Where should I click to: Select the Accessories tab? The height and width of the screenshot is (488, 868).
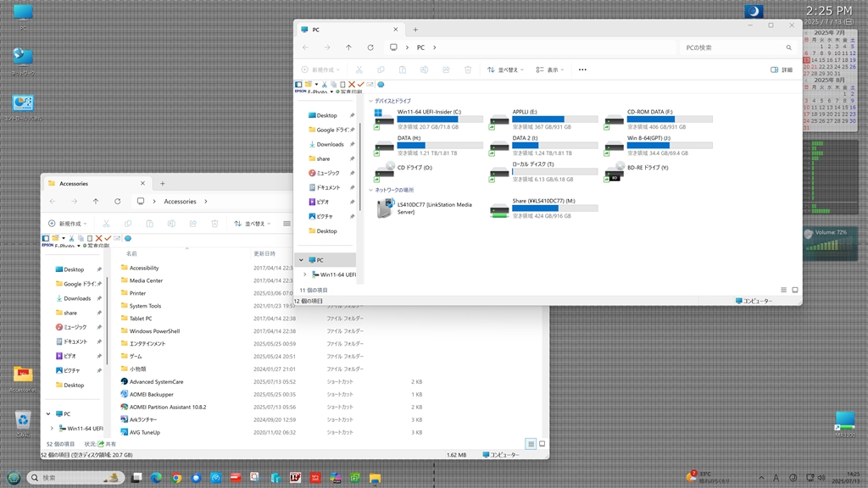coord(96,184)
